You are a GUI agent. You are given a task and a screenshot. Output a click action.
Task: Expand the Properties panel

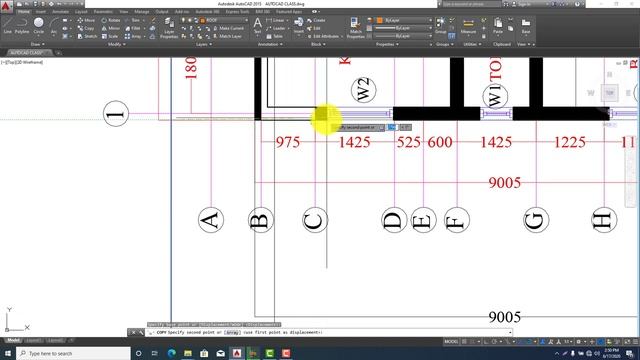(387, 44)
